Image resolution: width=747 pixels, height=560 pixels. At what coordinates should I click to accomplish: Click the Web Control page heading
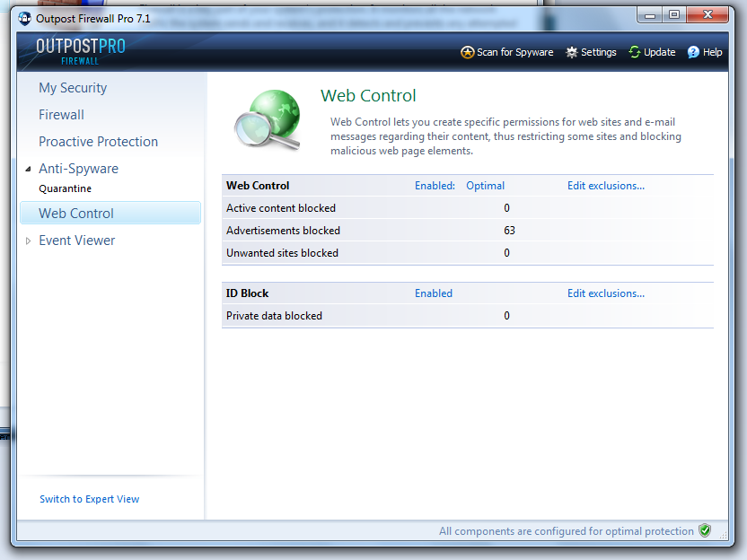tap(368, 96)
